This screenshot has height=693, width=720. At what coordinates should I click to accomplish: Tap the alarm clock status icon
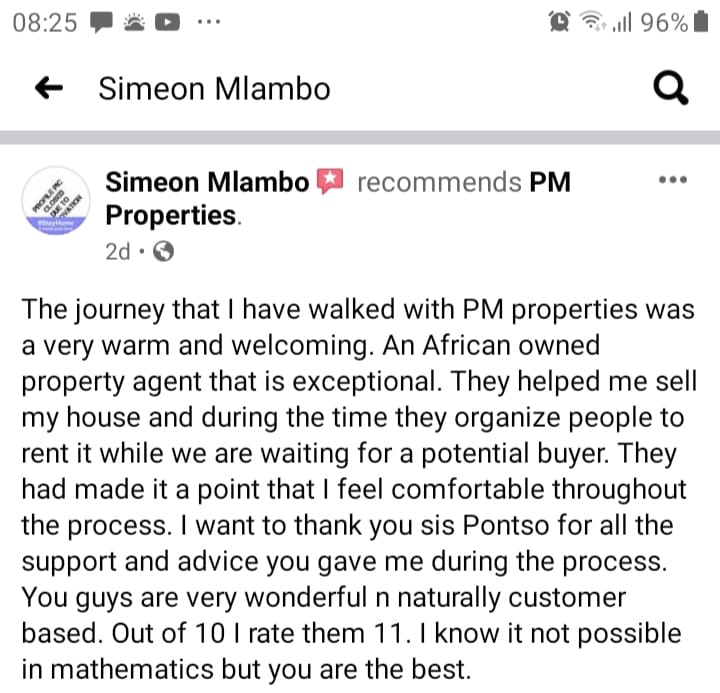[x=558, y=23]
